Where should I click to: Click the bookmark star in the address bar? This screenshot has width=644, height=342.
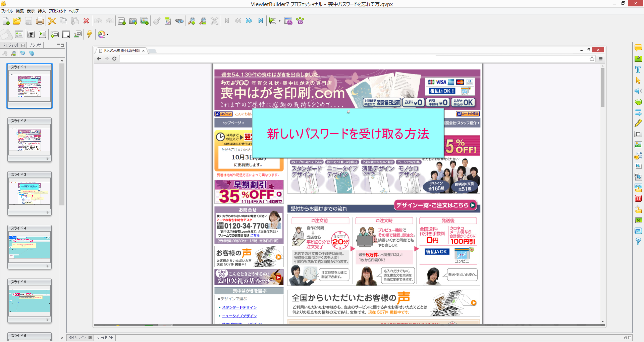tap(592, 59)
